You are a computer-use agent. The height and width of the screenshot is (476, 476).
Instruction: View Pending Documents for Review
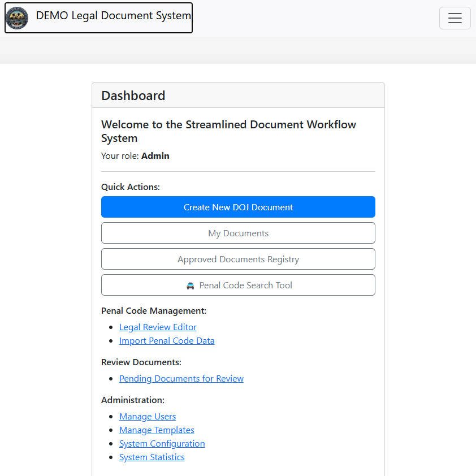point(181,378)
